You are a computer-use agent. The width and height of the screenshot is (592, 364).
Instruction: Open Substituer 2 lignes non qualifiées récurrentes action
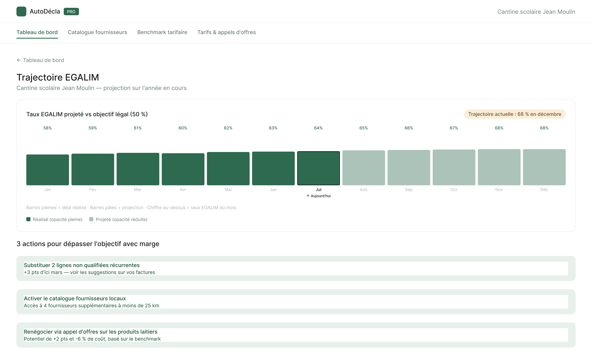[x=296, y=268]
